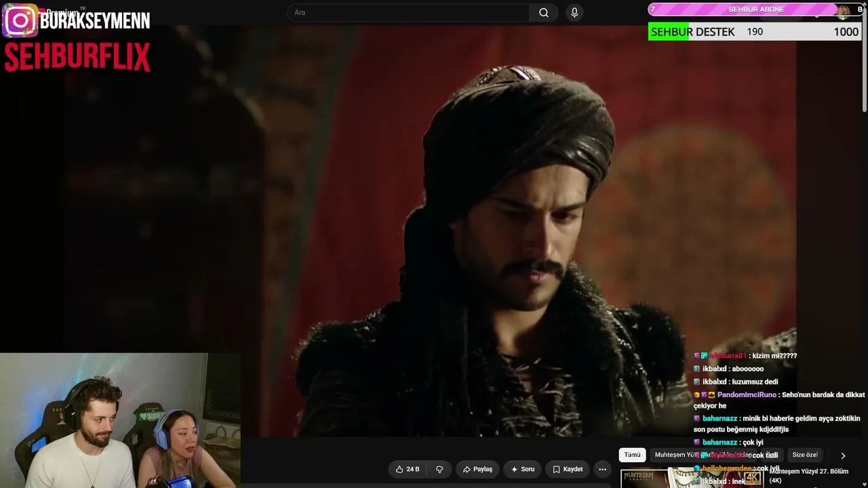
Task: Show more filter chips with right chevron
Action: pyautogui.click(x=843, y=455)
